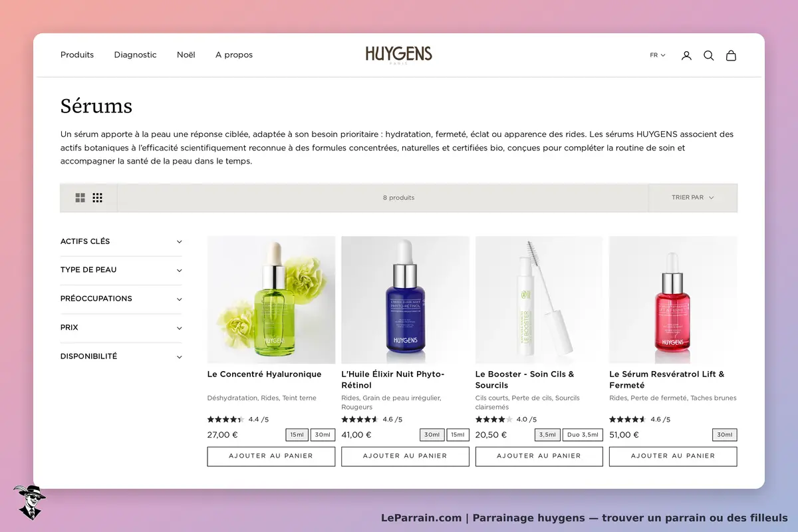Click the 51,00 € price
Screen dimensions: 798x532
pos(624,435)
